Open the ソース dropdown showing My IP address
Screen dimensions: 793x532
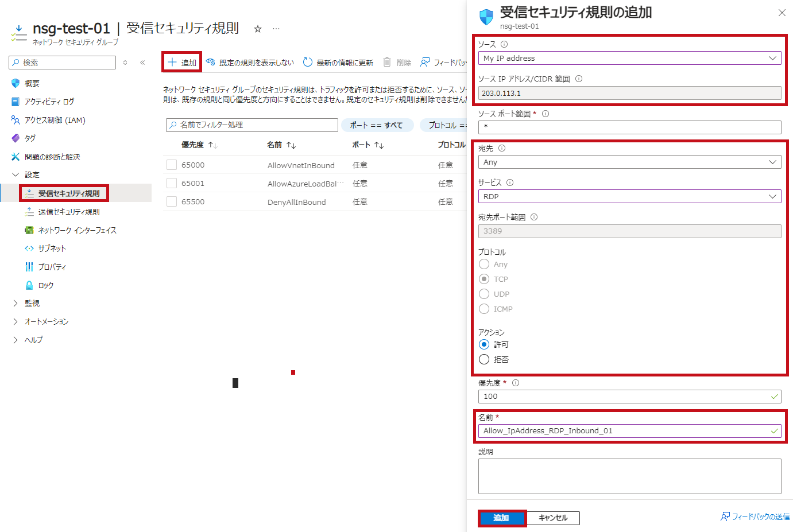pos(629,58)
